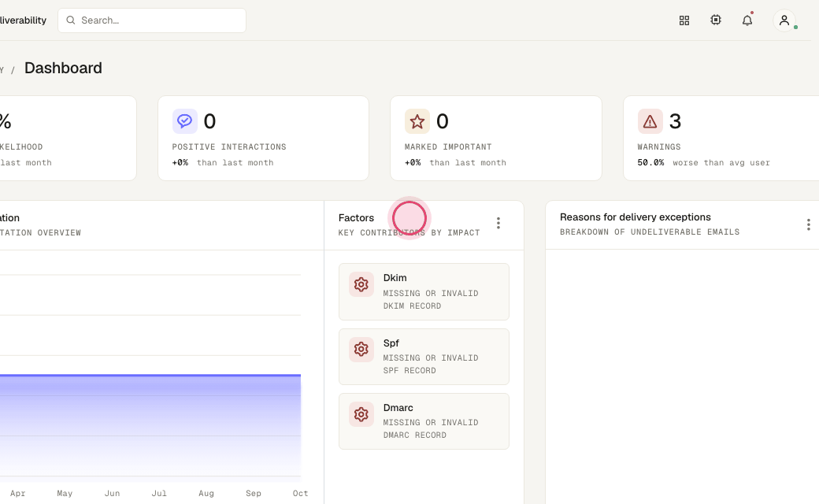Screen dimensions: 819x504
Task: Select the Dmarc missing record card
Action: tap(424, 421)
